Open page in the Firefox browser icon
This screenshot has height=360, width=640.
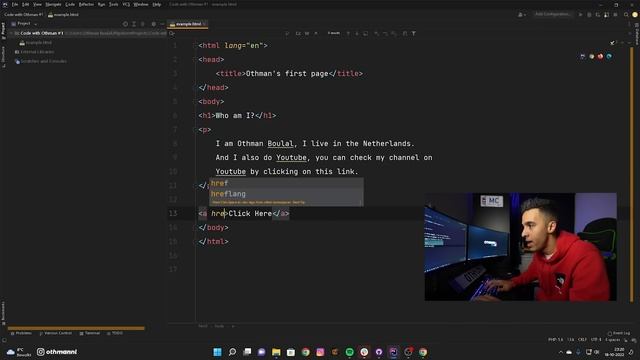click(x=600, y=56)
